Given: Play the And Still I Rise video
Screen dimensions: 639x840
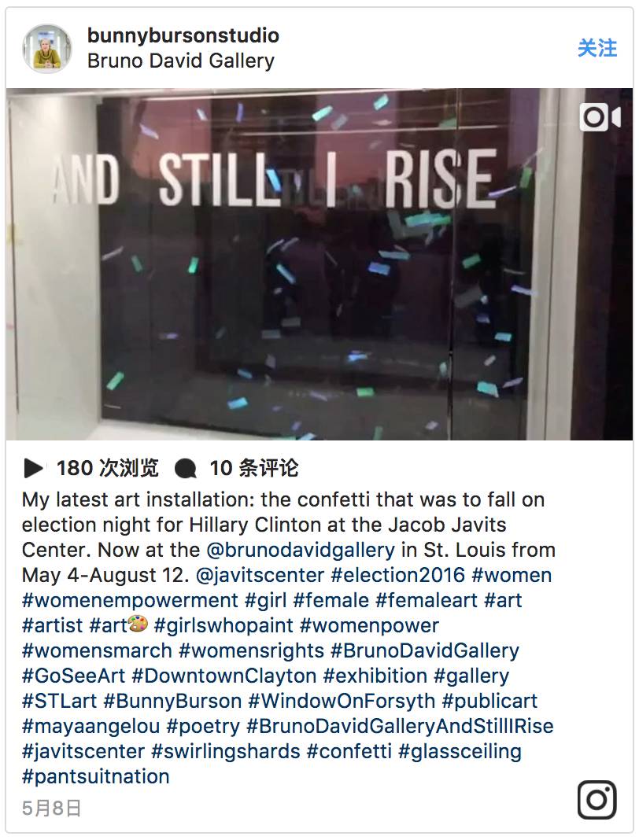Looking at the screenshot, I should click(x=319, y=264).
